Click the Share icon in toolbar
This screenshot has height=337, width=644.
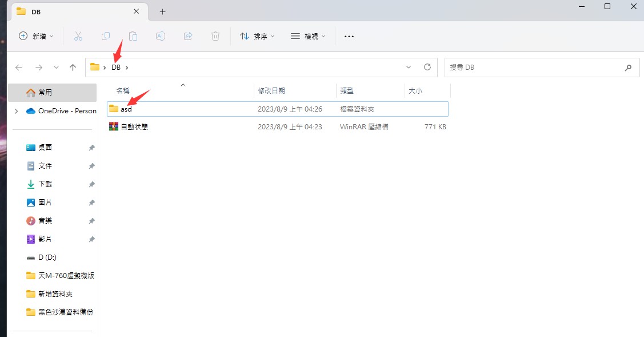188,36
